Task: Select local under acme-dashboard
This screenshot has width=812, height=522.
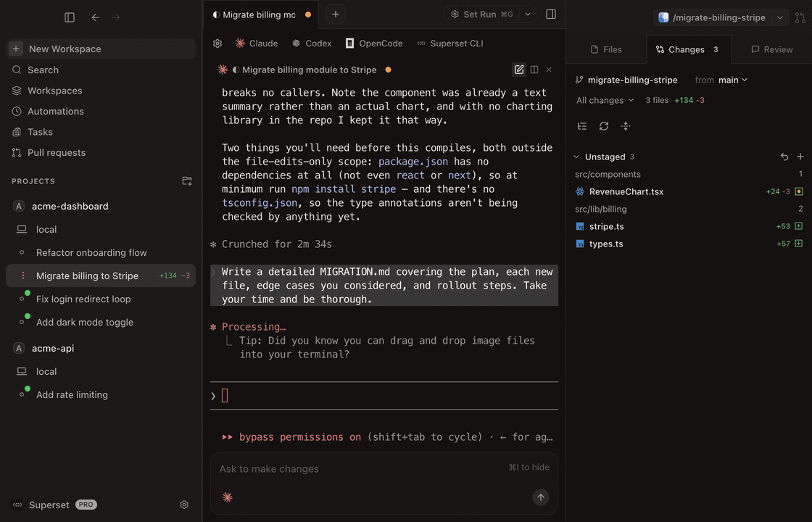Action: click(101, 229)
